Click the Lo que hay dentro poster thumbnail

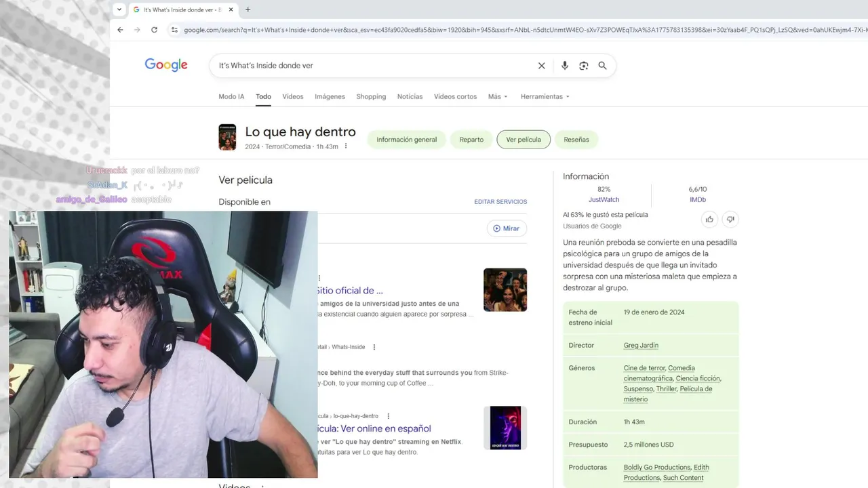pos(227,137)
